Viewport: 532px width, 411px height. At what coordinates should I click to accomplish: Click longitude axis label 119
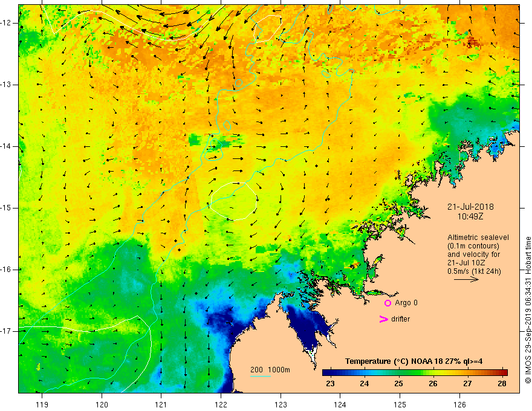[x=42, y=404]
